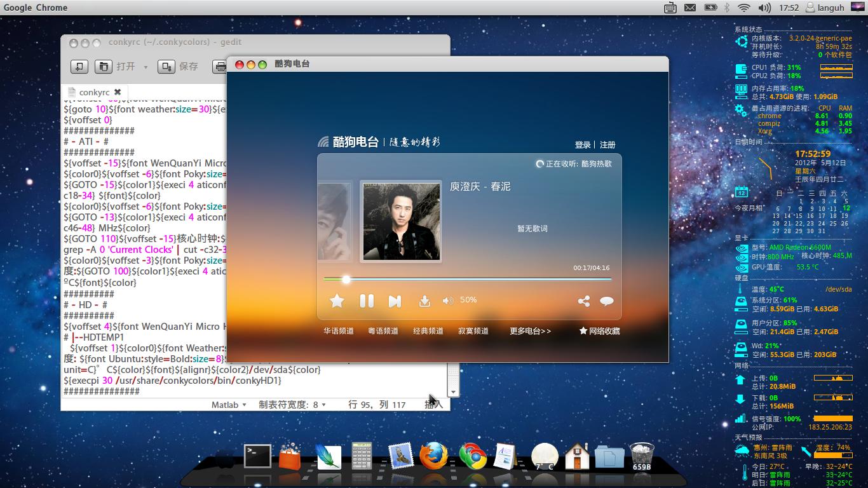The width and height of the screenshot is (868, 488).
Task: Click the '# - ATI - #' comment line
Action: click(x=86, y=142)
